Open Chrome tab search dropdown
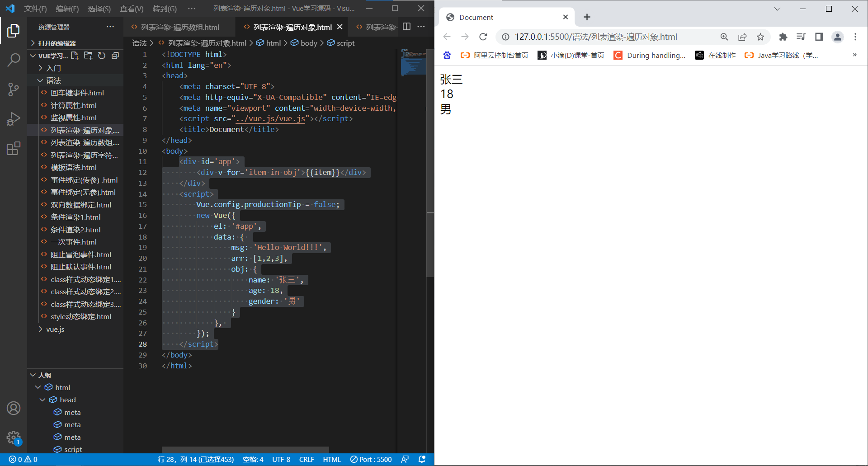The width and height of the screenshot is (868, 466). [x=777, y=9]
